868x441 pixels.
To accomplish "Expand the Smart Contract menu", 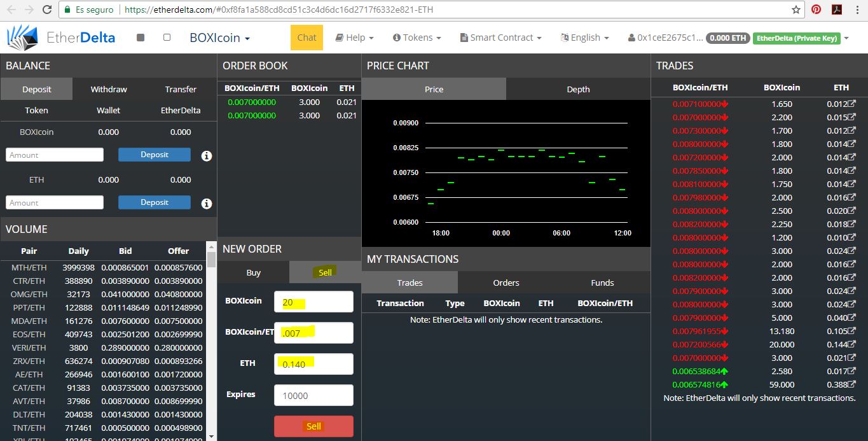I will [x=500, y=38].
